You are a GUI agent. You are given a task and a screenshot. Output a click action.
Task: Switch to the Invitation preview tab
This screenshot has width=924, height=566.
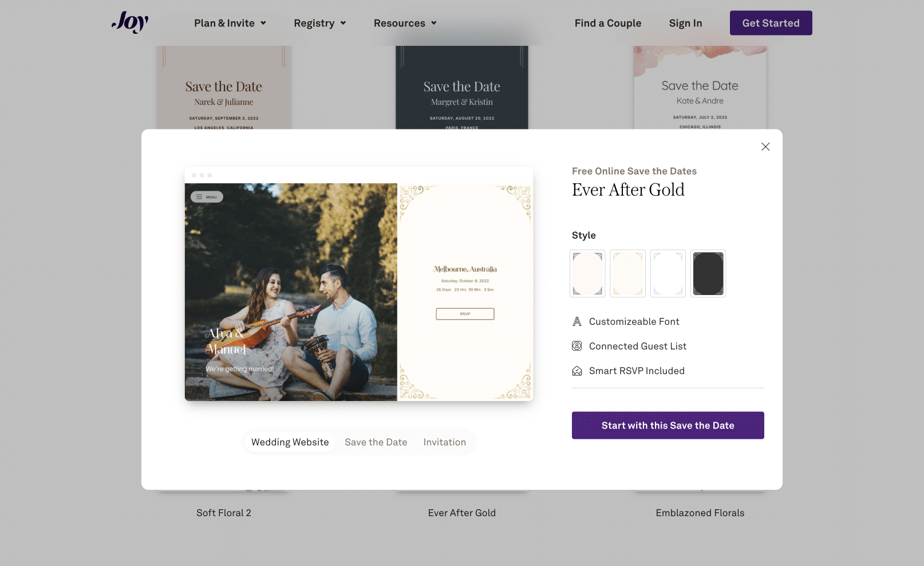click(445, 442)
